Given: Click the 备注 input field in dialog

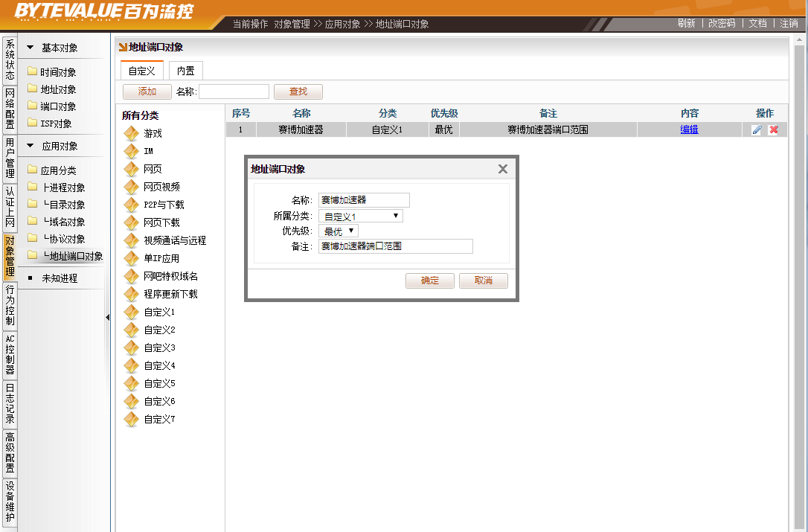Looking at the screenshot, I should pyautogui.click(x=395, y=246).
